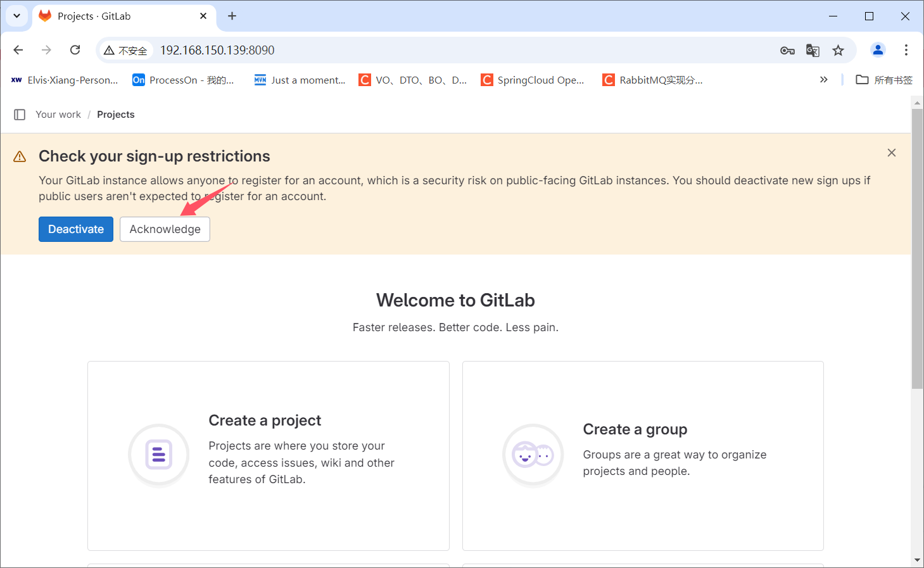
Task: Toggle the GitLab sidebar panel icon
Action: tap(20, 115)
